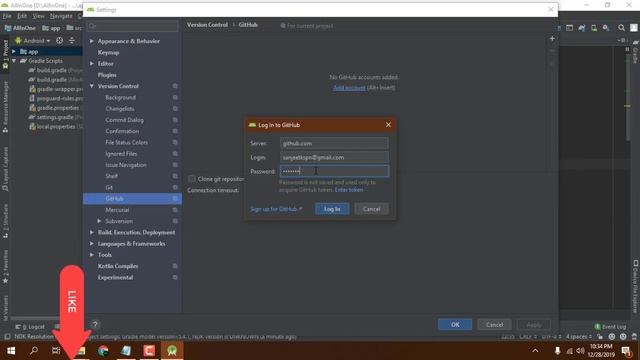640x360 pixels.
Task: Expand Languages & Frameworks section
Action: [92, 244]
